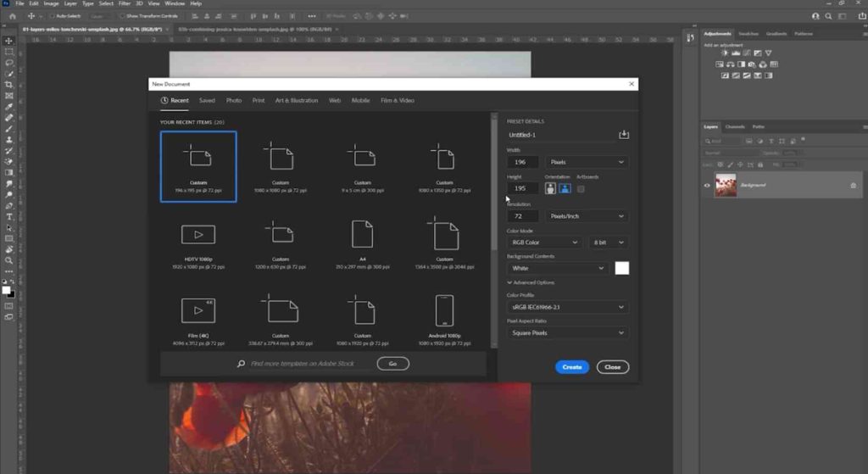Select the Crop tool
Screen dimensions: 868x474
tap(8, 85)
